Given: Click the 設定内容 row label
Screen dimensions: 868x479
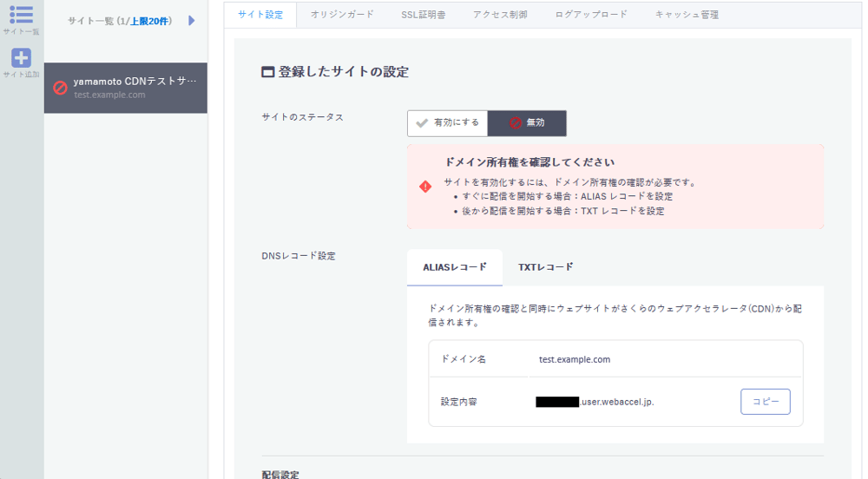Looking at the screenshot, I should pyautogui.click(x=459, y=402).
